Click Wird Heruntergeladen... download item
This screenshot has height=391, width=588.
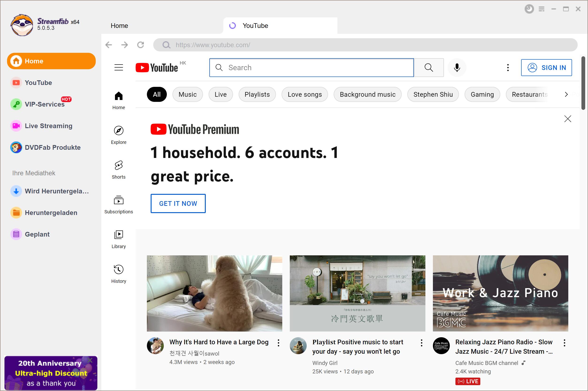point(49,191)
